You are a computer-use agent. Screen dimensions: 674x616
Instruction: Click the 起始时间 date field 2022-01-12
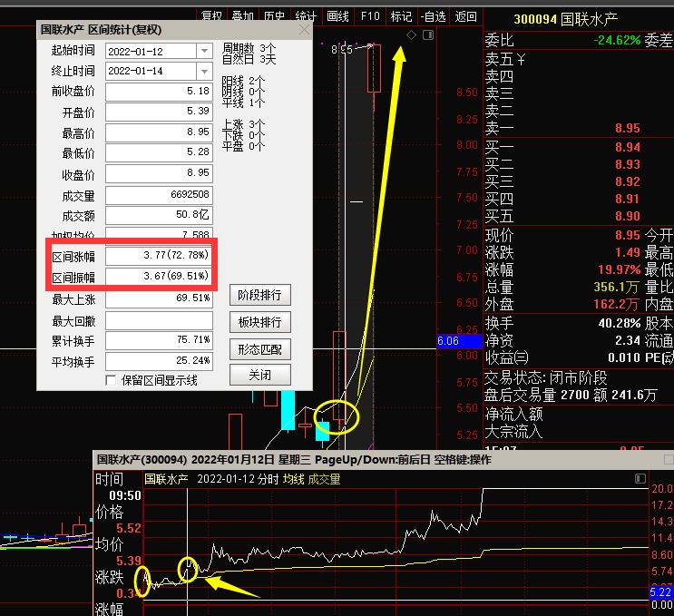pyautogui.click(x=151, y=51)
